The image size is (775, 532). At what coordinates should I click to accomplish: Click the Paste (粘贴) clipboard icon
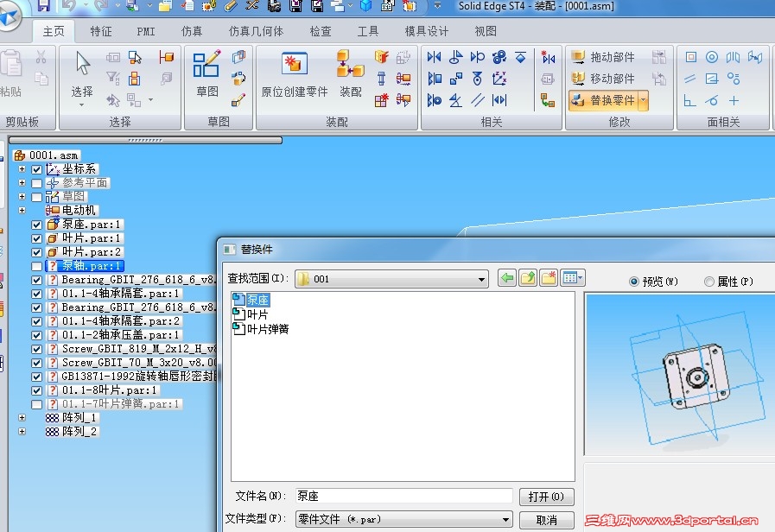tap(11, 64)
